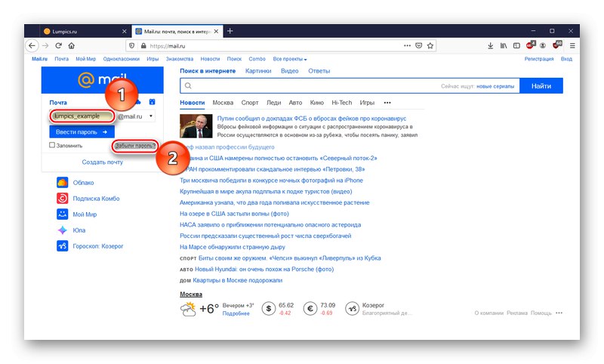This screenshot has height=364, width=604.
Task: Switch to the Москва news tab
Action: [223, 103]
